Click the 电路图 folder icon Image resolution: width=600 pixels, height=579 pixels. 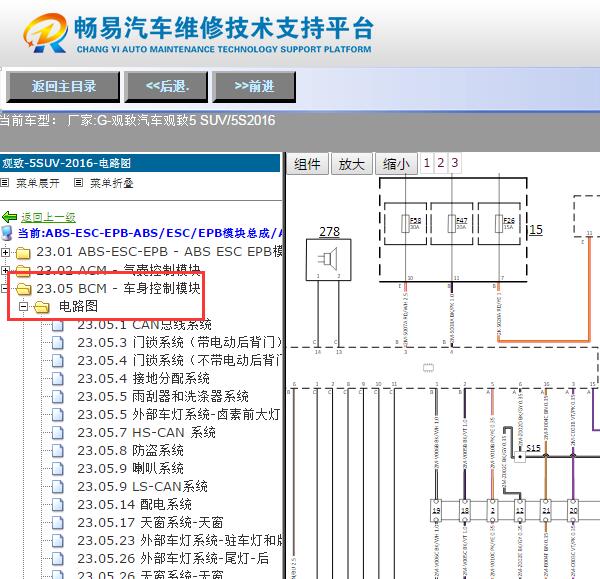pyautogui.click(x=42, y=307)
